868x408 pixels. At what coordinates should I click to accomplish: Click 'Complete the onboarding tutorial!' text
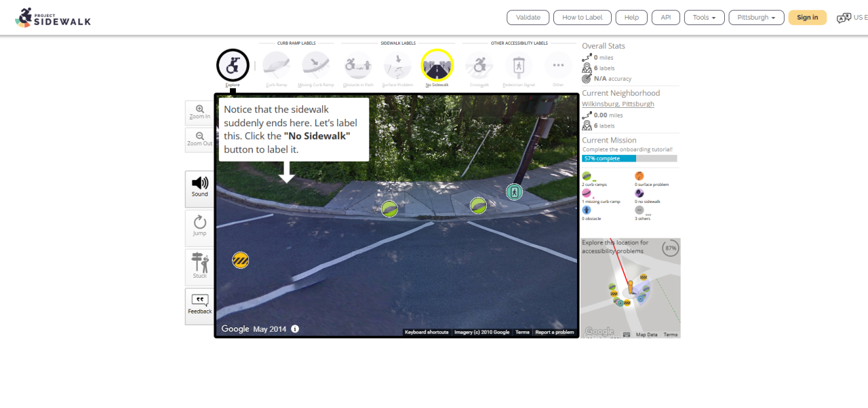627,149
